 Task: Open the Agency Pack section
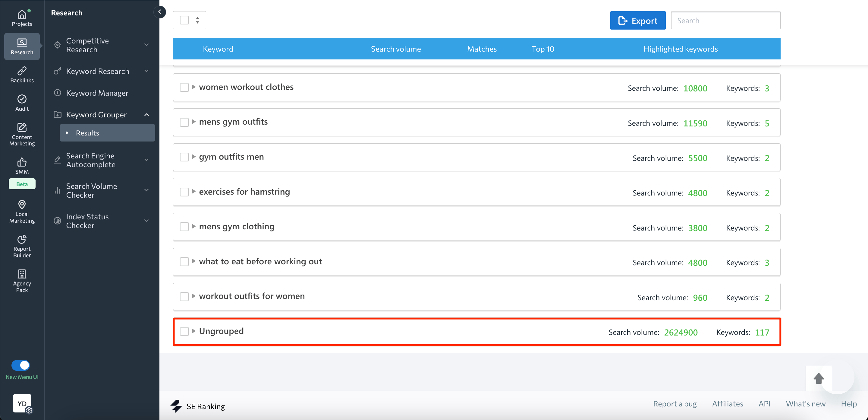pyautogui.click(x=22, y=281)
